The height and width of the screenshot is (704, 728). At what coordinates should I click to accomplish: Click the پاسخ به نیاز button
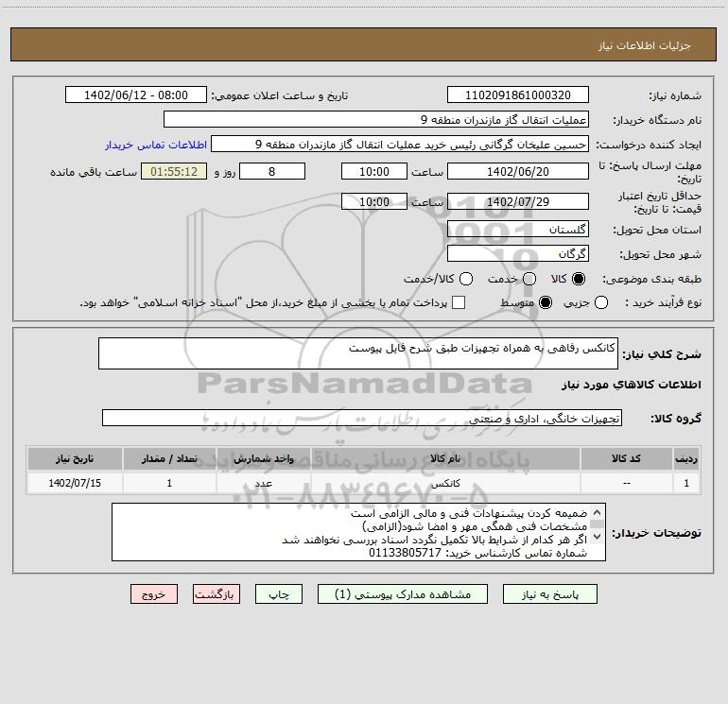549,594
